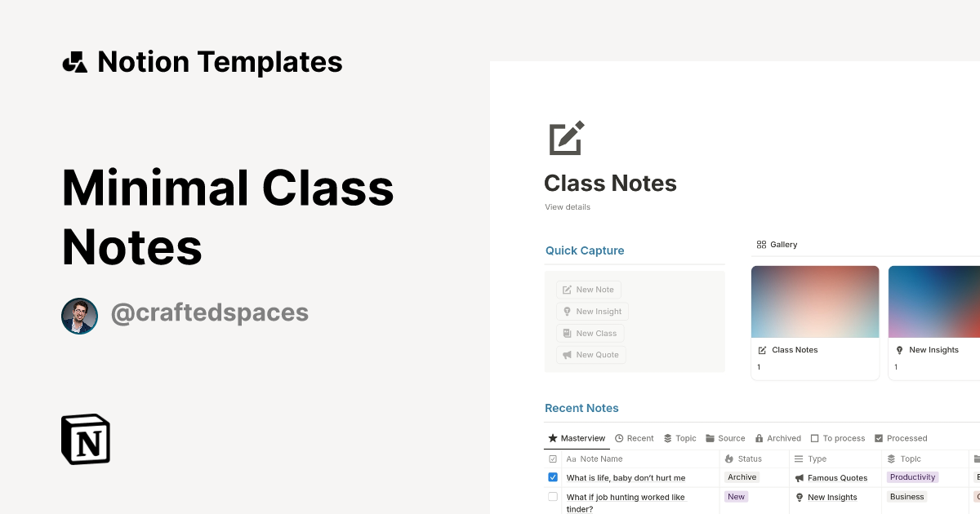Click the checkbox column header icon
The width and height of the screenshot is (980, 514).
coord(553,459)
